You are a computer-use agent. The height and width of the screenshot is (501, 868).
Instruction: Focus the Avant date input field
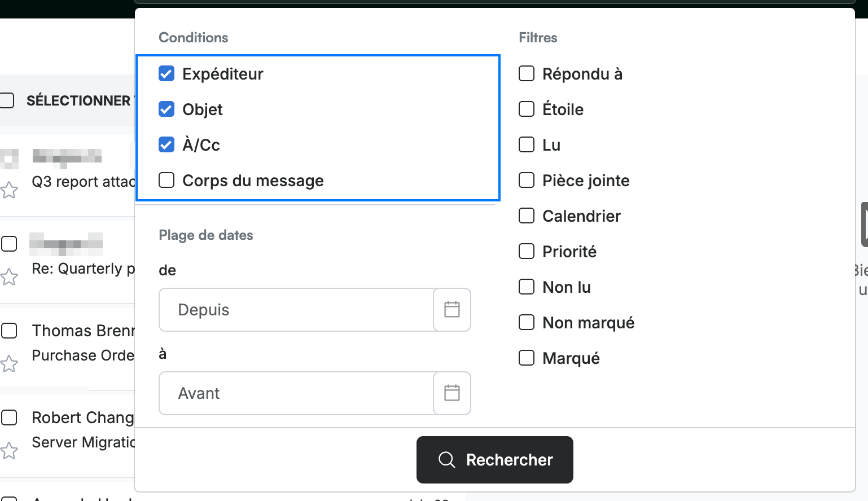pos(296,393)
